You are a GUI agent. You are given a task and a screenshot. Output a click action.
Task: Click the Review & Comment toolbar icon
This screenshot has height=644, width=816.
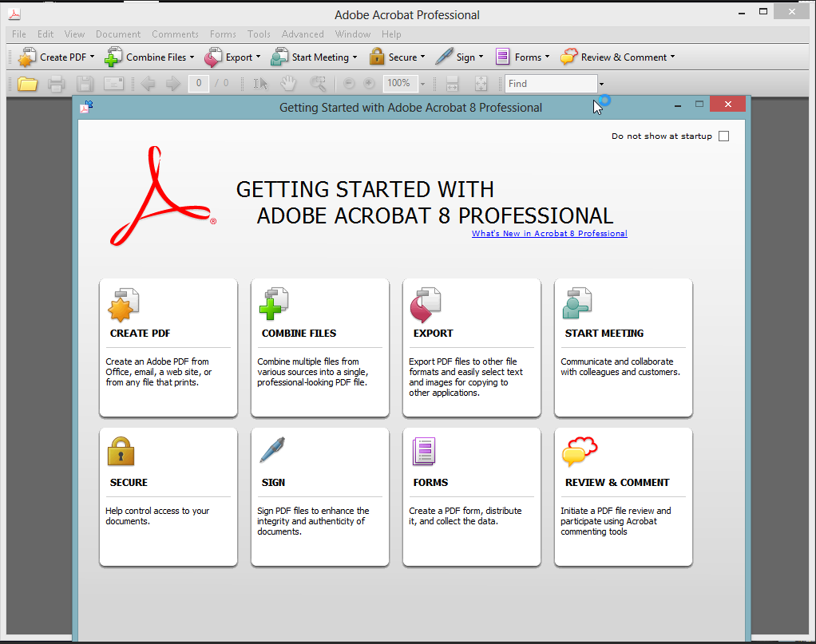point(569,57)
